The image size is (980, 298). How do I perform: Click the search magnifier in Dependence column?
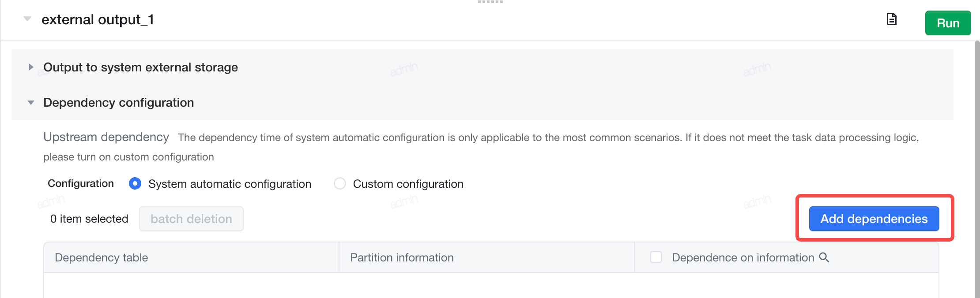point(824,257)
